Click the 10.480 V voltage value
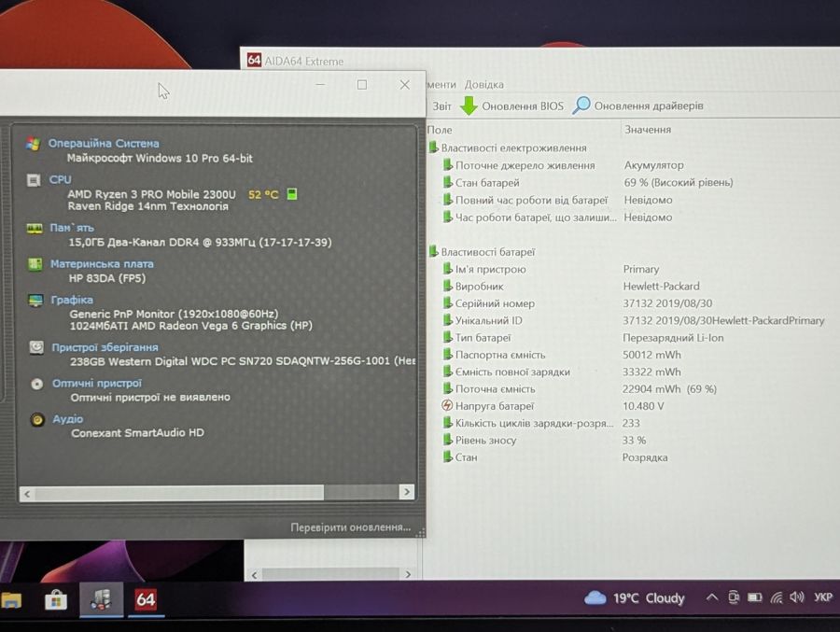This screenshot has width=840, height=632. pos(643,406)
